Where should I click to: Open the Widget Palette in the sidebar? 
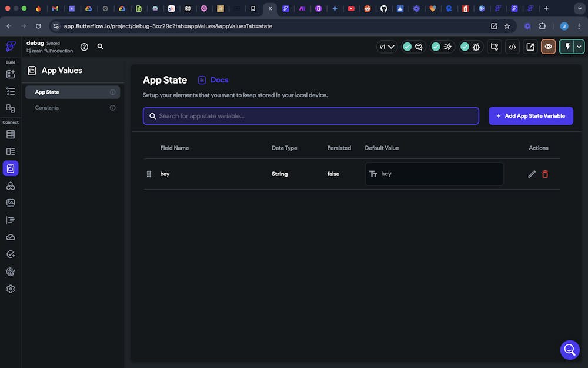10,74
